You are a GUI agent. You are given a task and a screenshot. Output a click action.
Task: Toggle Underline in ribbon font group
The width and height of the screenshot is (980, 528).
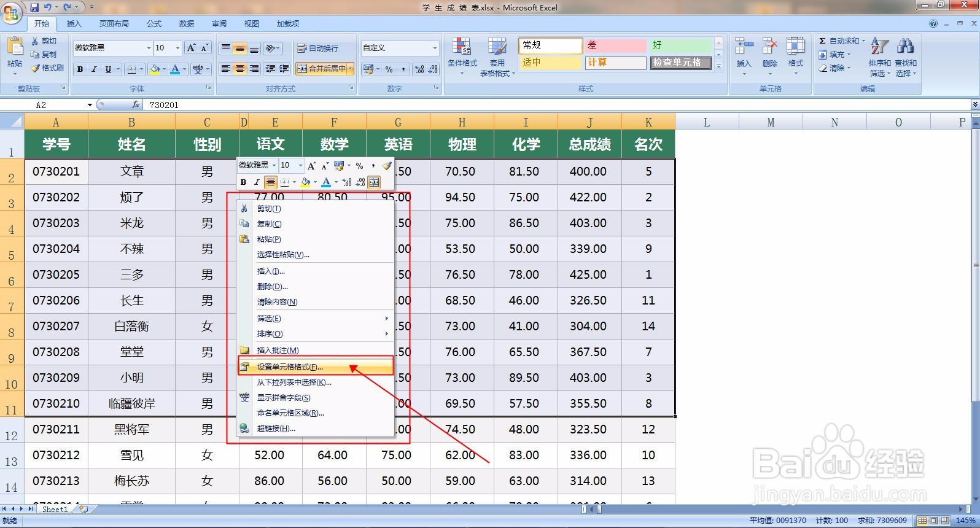click(108, 69)
